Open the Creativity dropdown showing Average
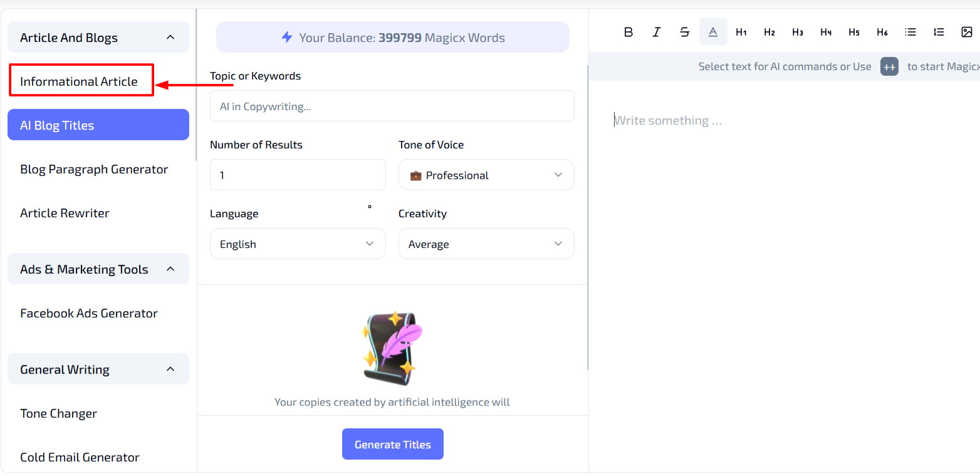Screen dimensions: 980x476 (x=486, y=244)
